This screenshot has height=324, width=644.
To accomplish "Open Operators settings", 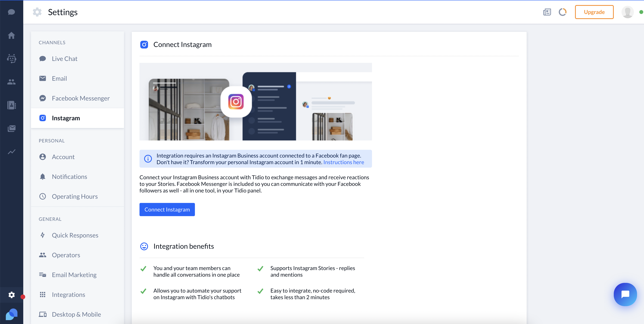I will click(x=77, y=255).
